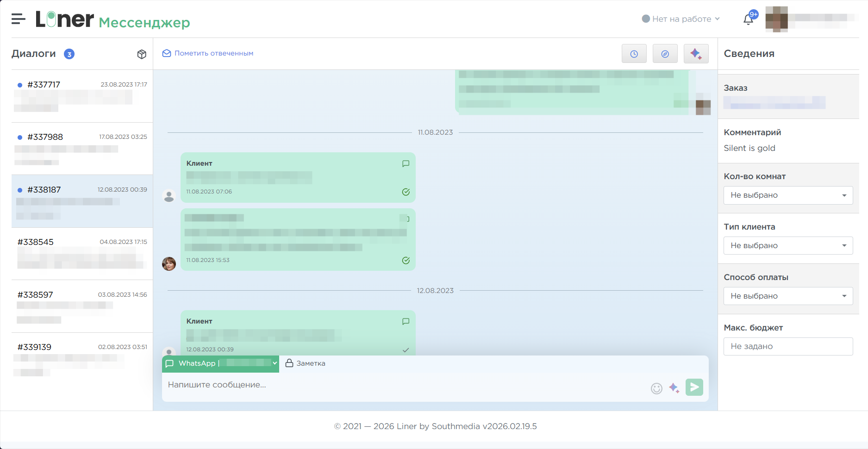Screen dimensions: 868x449
Task: Open the hamburger navigation menu
Action: (x=18, y=19)
